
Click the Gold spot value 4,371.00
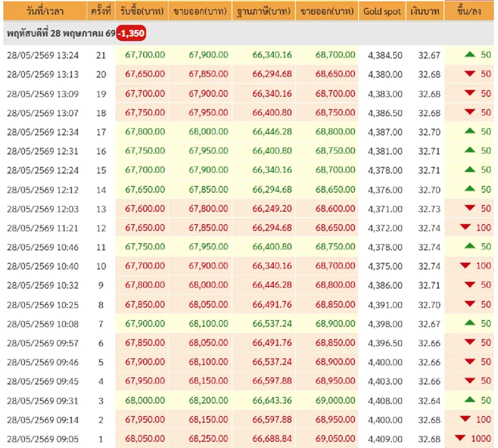pos(385,209)
